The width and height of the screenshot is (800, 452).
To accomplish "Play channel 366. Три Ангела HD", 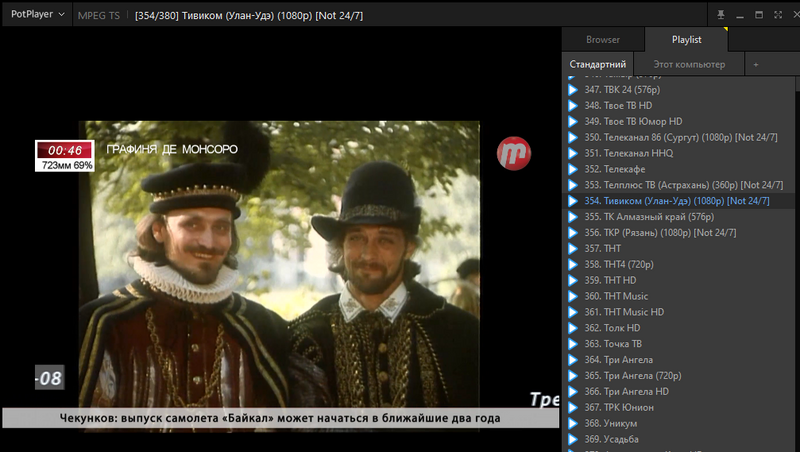I will tap(680, 391).
